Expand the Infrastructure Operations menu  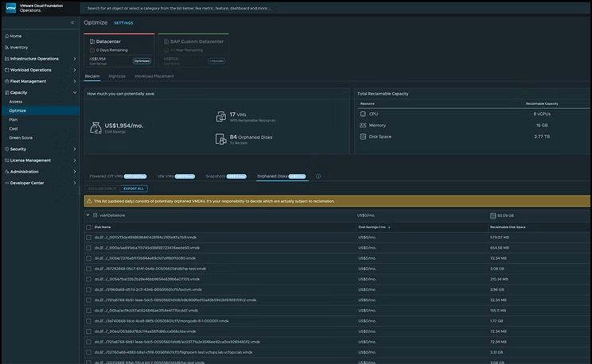tap(75, 58)
